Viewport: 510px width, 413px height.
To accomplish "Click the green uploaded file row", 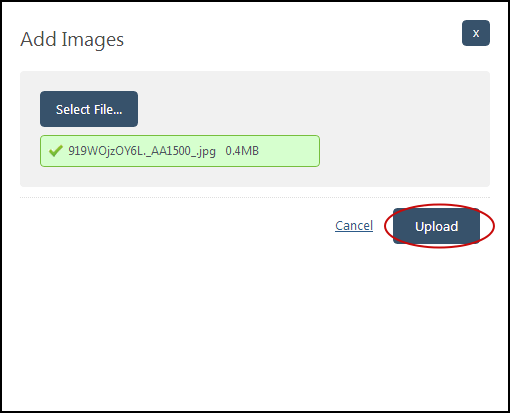I will (x=180, y=151).
